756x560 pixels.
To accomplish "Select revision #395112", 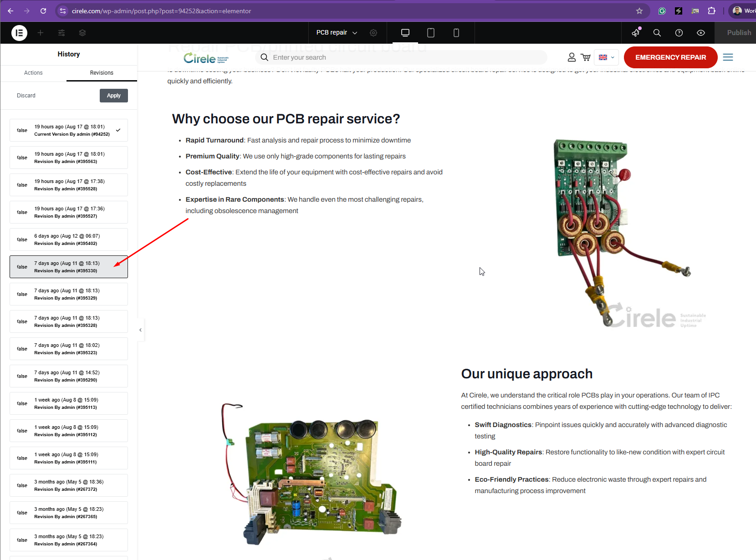I will pyautogui.click(x=69, y=431).
